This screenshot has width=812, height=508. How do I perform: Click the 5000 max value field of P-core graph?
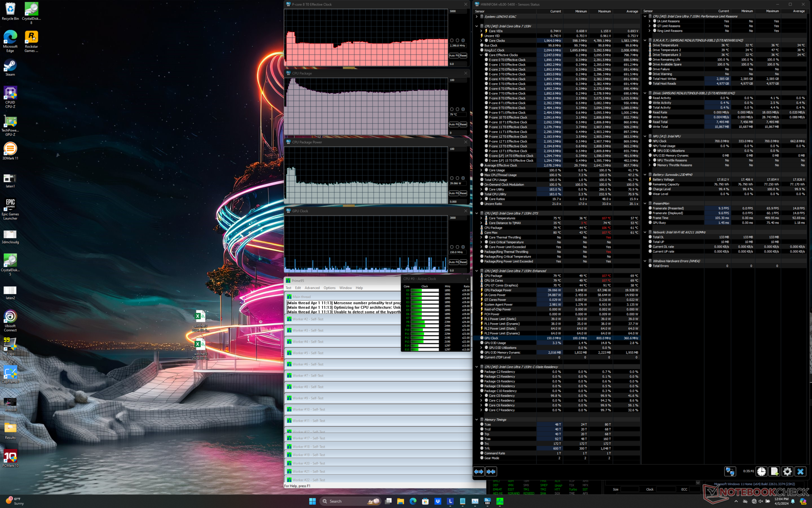457,11
